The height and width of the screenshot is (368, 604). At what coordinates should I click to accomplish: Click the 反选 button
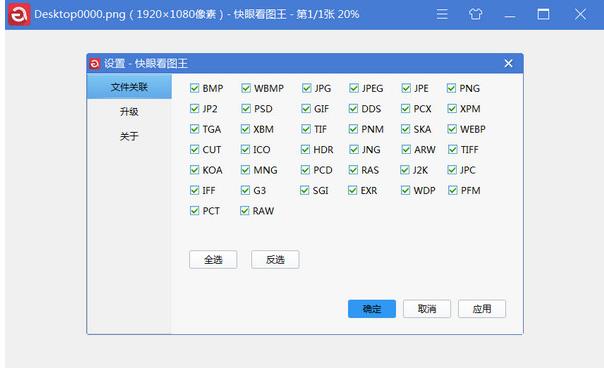[275, 260]
